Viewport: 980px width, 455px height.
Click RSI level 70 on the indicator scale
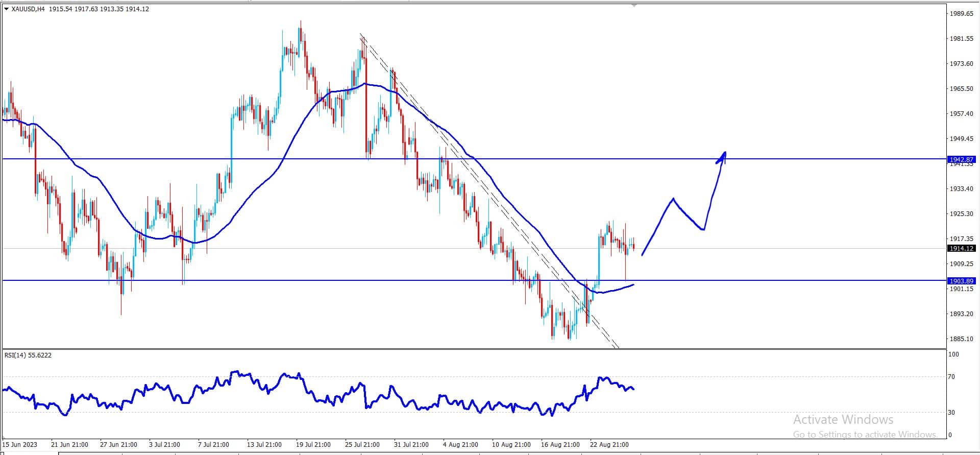point(951,377)
